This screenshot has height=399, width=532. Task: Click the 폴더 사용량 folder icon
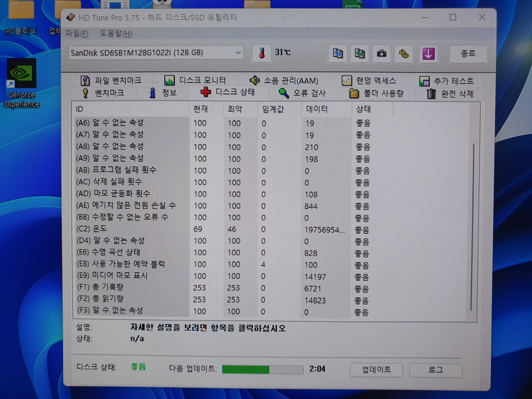(354, 94)
